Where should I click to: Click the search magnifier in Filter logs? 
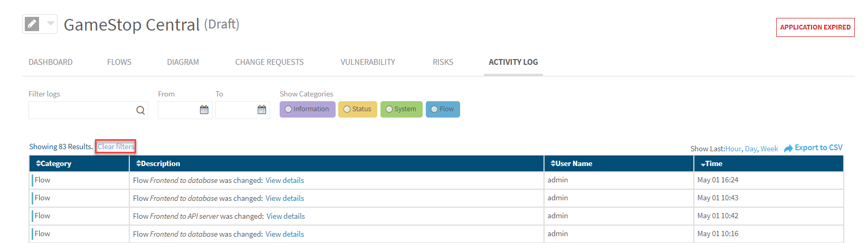(140, 110)
